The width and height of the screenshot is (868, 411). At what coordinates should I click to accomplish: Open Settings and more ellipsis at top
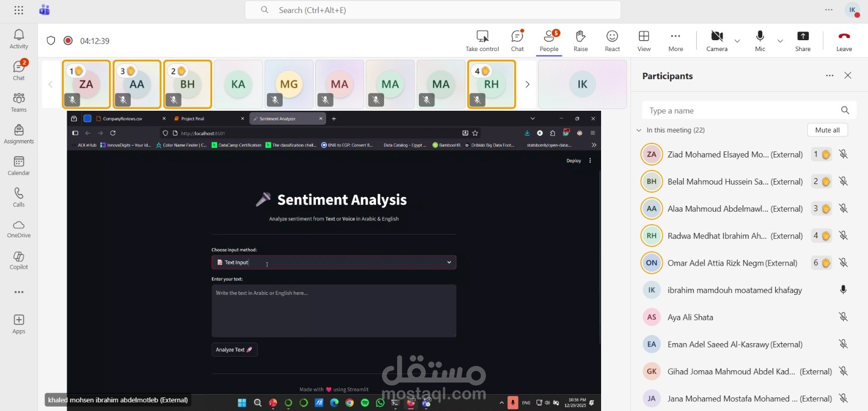pos(829,10)
